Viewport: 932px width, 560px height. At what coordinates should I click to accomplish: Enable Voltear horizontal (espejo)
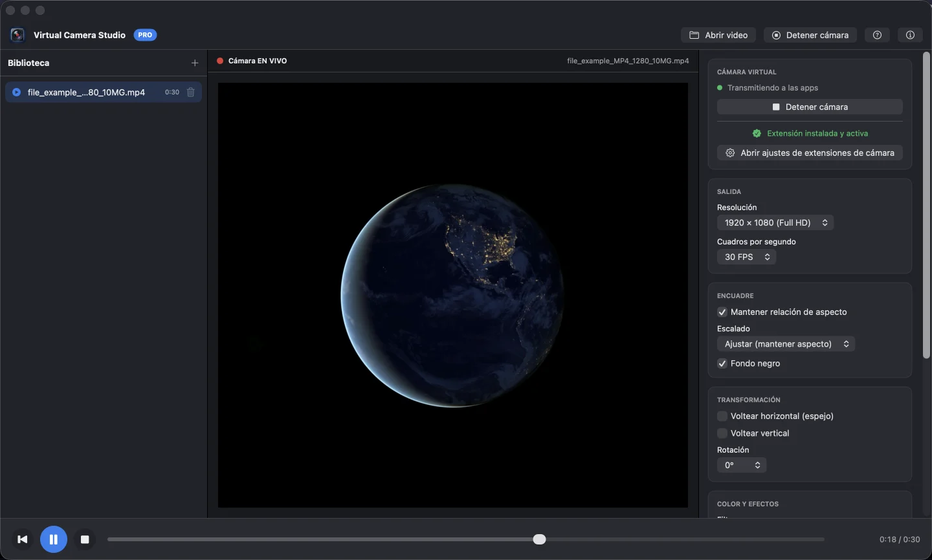click(722, 416)
